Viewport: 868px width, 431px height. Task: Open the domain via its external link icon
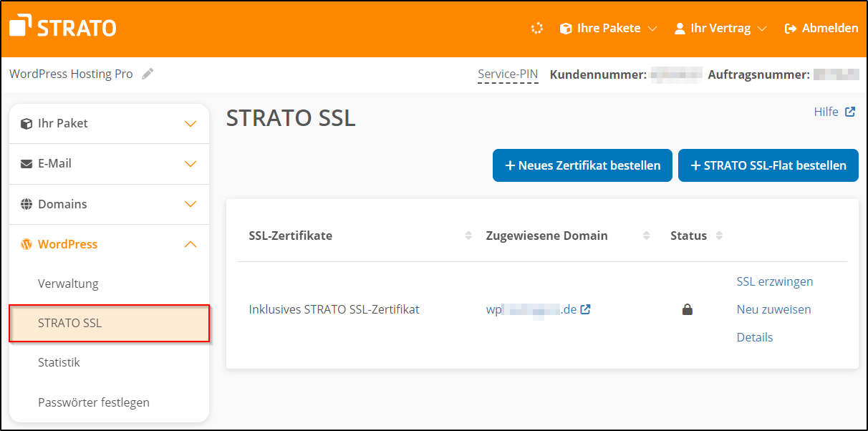pos(585,309)
